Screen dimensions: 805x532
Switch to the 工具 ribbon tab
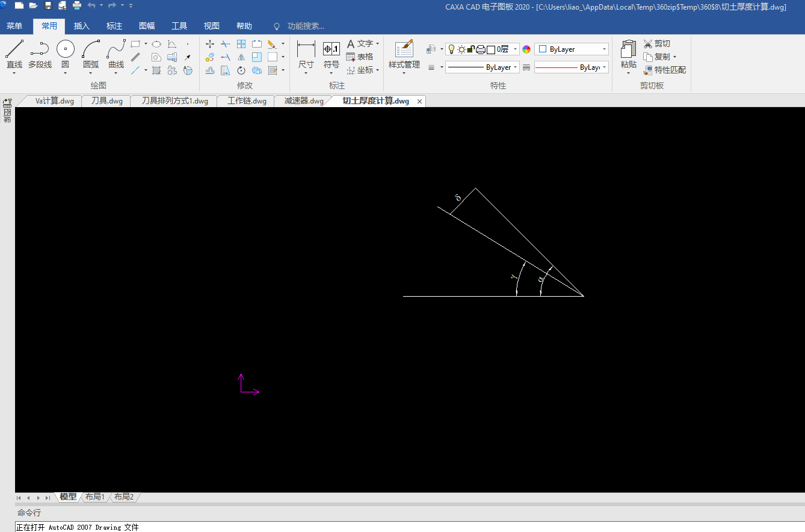[179, 26]
